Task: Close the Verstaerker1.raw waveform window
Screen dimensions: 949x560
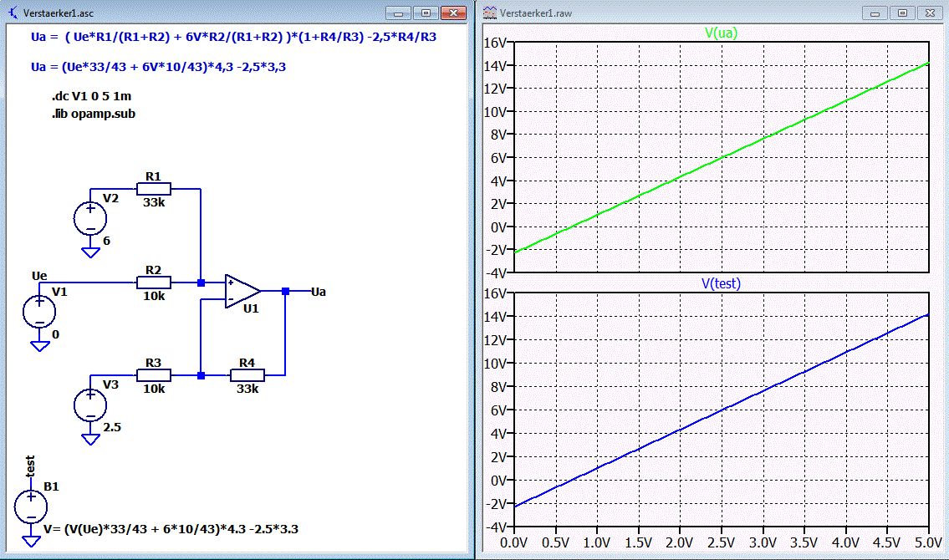Action: point(931,13)
